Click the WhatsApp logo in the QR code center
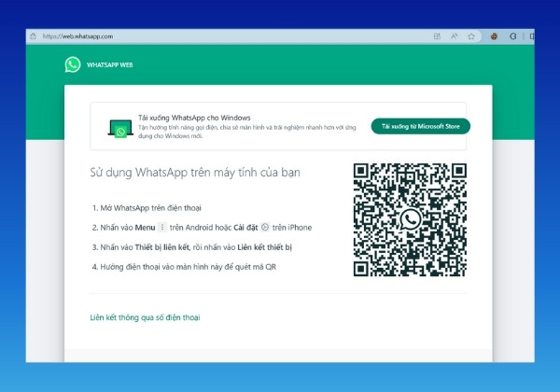 411,219
